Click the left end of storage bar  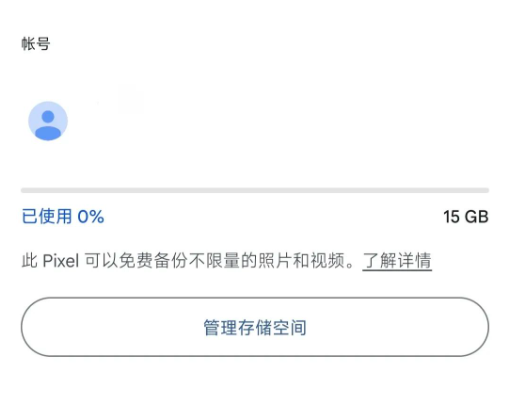click(25, 190)
